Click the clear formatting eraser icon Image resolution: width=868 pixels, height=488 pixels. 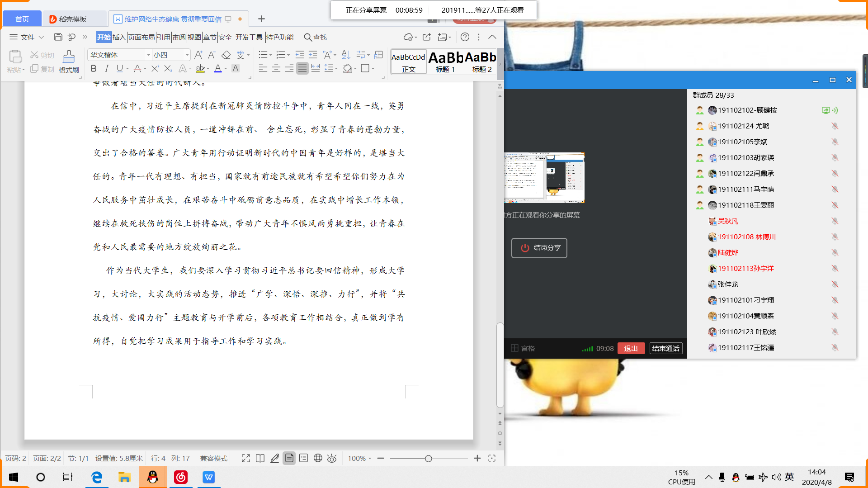coord(226,55)
